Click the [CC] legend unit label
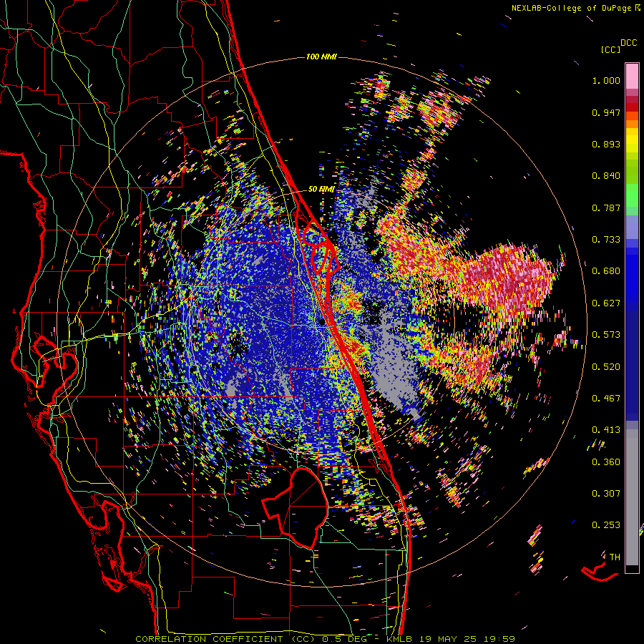This screenshot has width=644, height=644. (610, 49)
